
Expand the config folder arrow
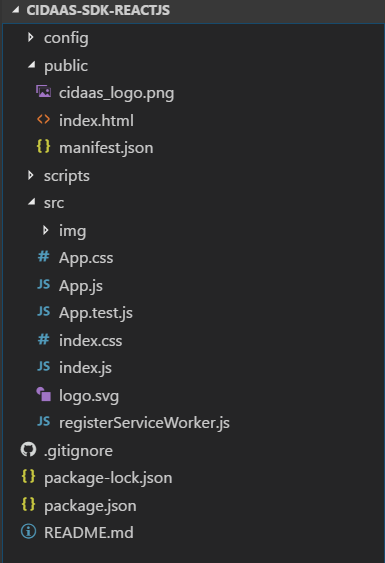tap(31, 37)
